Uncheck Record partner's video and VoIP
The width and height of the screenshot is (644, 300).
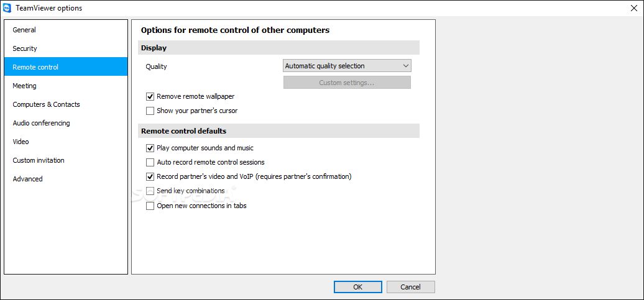150,176
